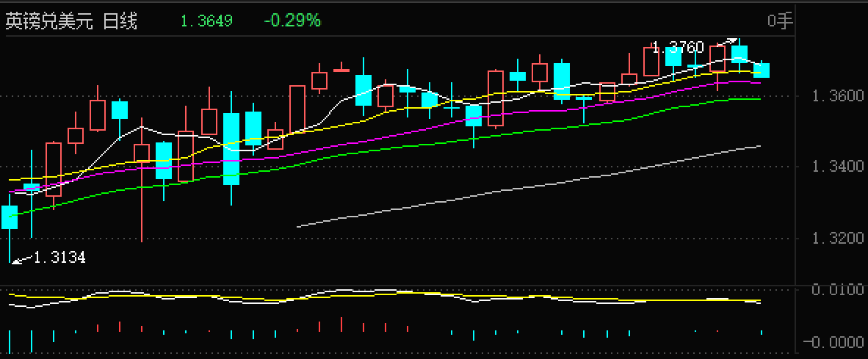Screen dimensions: 868x359
Task: Click the volume label 0手
Action: [781, 21]
